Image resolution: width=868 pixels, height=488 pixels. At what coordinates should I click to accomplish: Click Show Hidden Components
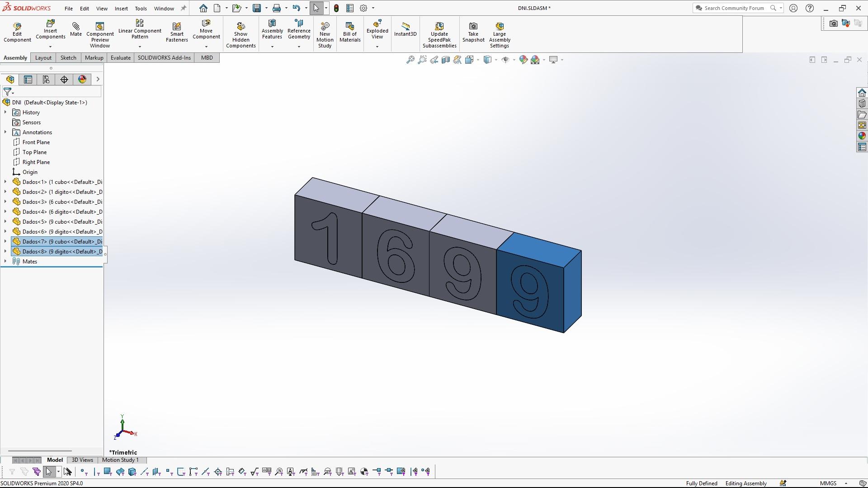click(x=241, y=35)
